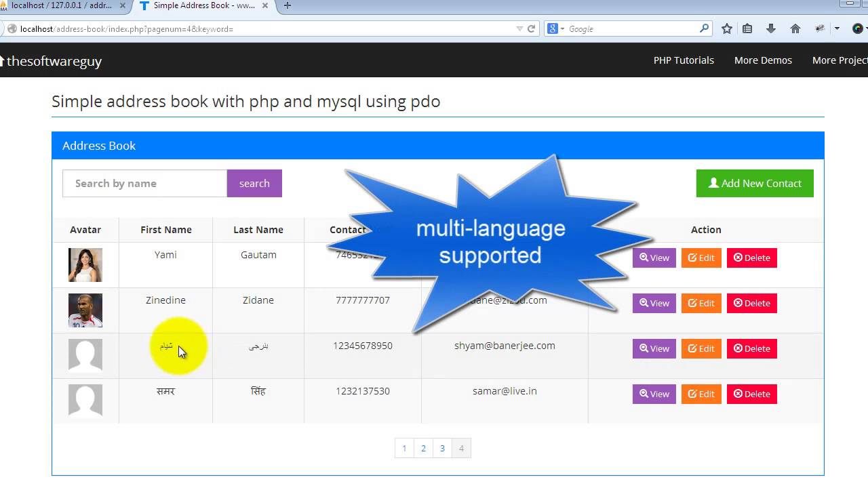Open the More Projects menu
The image size is (868, 488).
[840, 60]
